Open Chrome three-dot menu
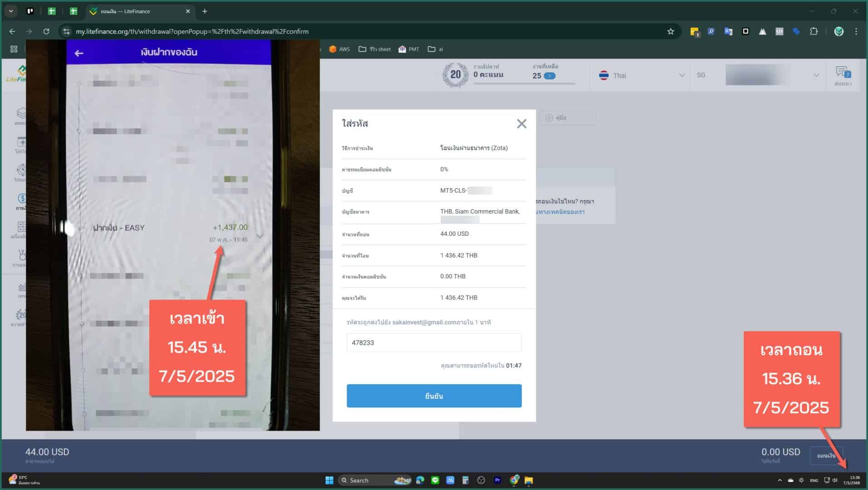This screenshot has height=490, width=868. click(x=856, y=31)
